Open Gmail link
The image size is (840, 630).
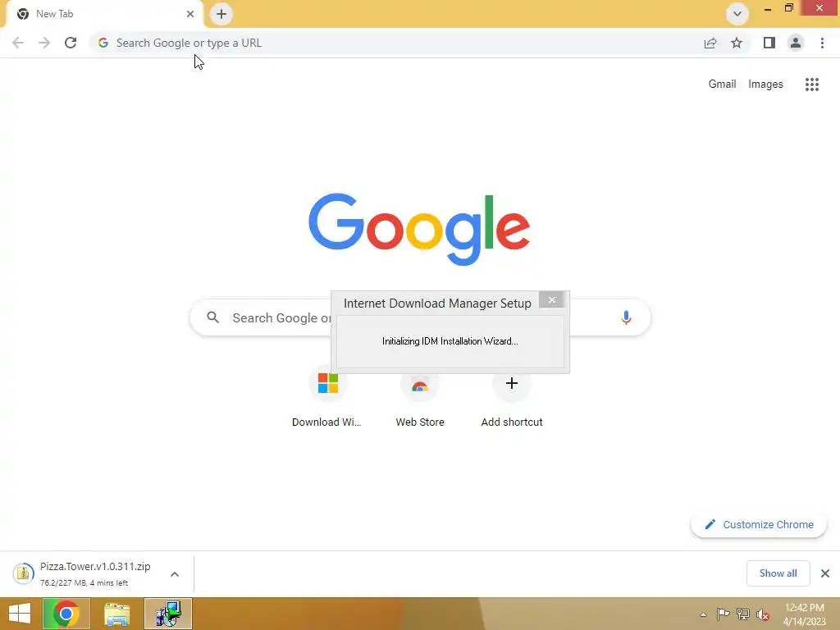(722, 84)
